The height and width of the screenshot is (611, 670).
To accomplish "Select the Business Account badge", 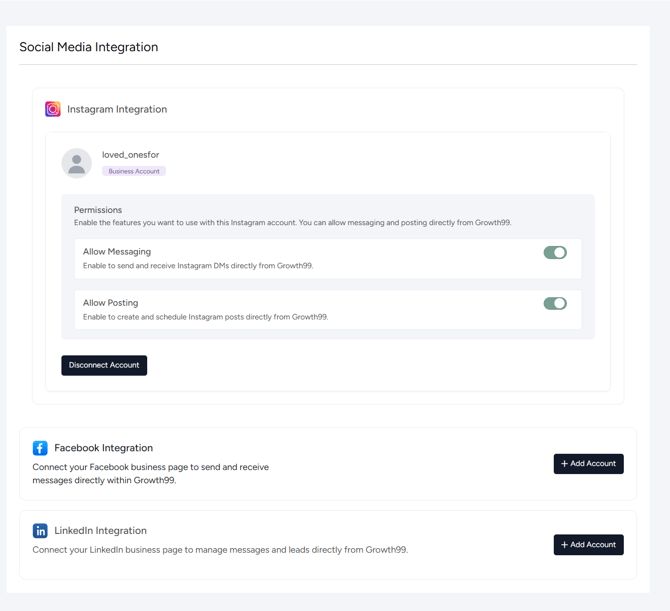I will pos(134,171).
